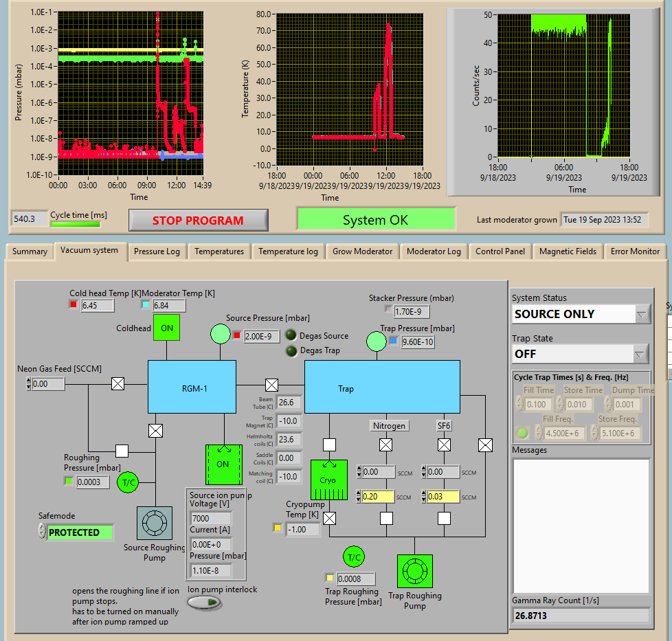Screen dimensions: 672x641
Task: Enable the Degas Source indicator
Action: point(291,335)
